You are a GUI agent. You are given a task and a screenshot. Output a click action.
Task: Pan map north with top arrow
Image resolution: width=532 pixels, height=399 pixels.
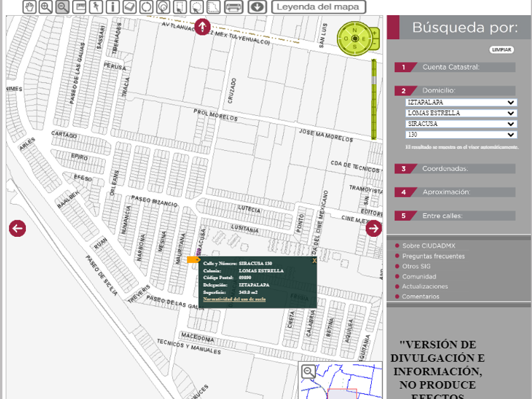pyautogui.click(x=202, y=27)
